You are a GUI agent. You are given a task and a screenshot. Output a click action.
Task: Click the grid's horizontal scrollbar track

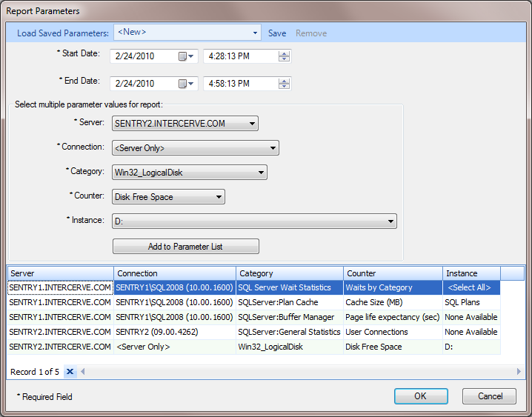point(301,372)
